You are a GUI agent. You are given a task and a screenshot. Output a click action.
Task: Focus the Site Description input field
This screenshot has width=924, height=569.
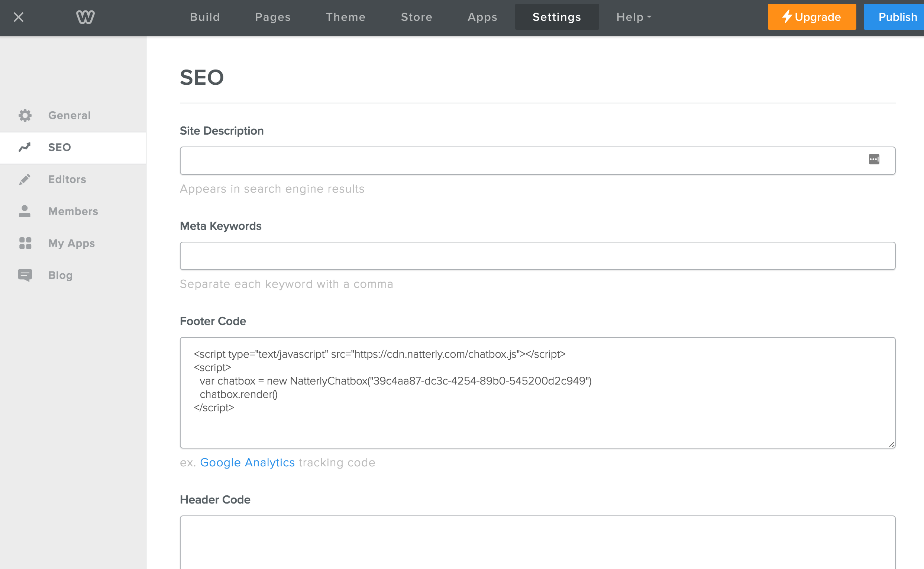(537, 161)
